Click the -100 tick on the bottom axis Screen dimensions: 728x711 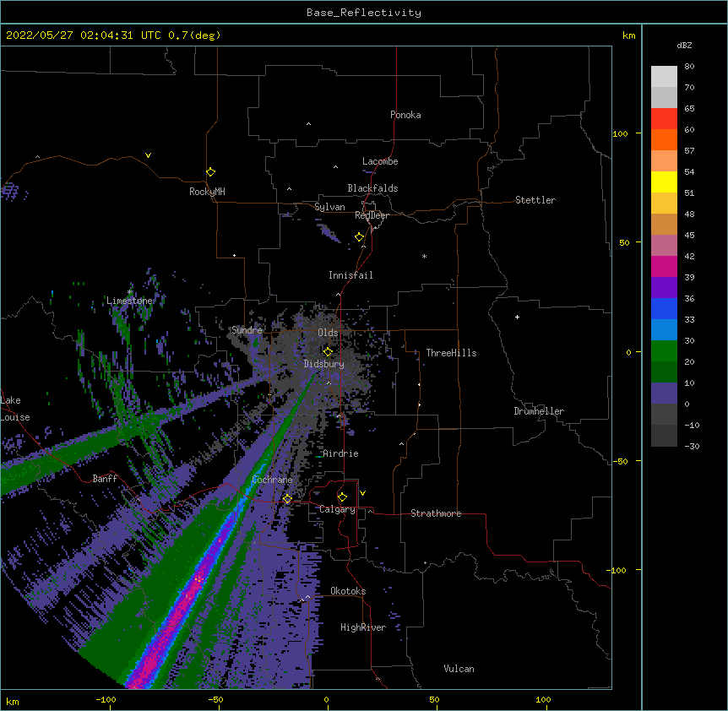pyautogui.click(x=106, y=699)
